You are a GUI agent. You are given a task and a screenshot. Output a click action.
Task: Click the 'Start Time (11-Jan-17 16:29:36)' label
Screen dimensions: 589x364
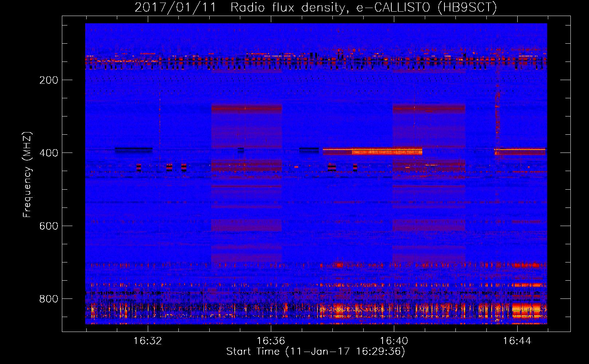pyautogui.click(x=316, y=352)
